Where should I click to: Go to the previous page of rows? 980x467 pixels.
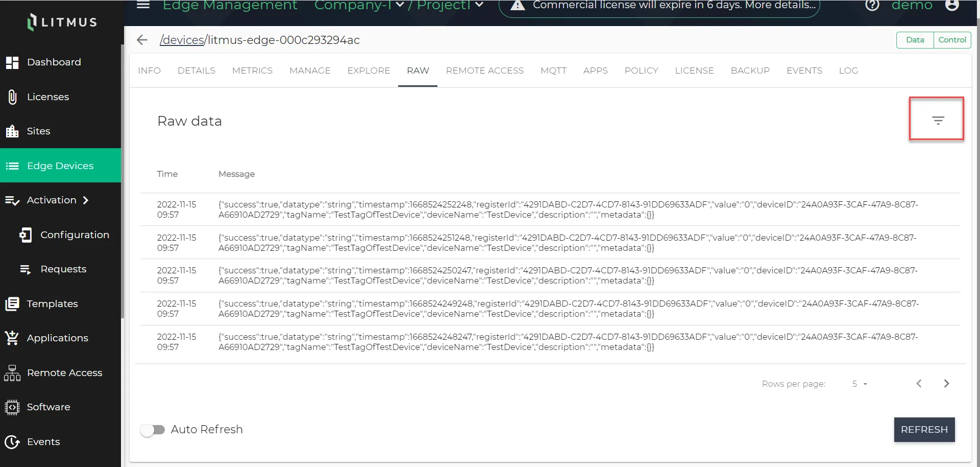tap(919, 384)
